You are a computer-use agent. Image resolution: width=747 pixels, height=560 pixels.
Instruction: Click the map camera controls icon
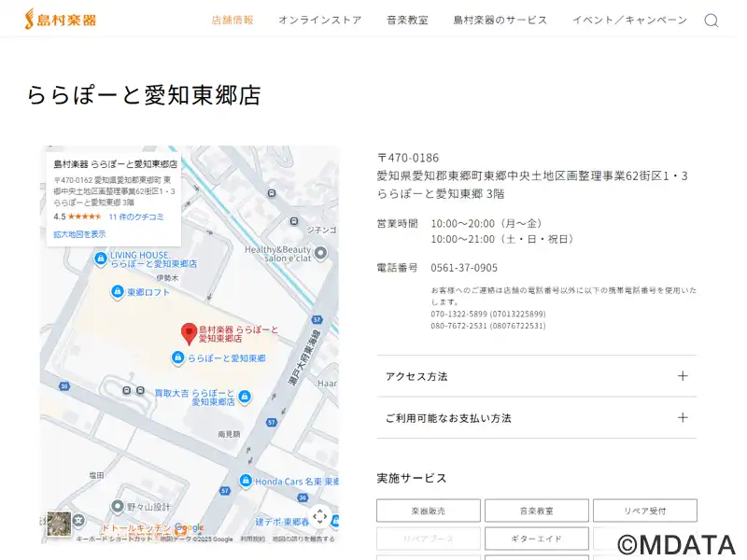[319, 516]
